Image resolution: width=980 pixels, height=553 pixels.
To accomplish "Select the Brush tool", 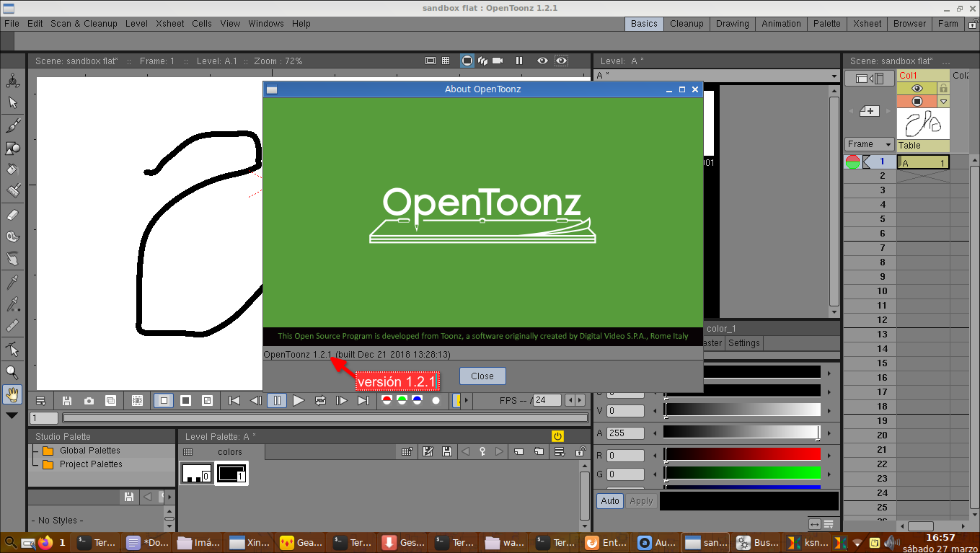I will 12,126.
